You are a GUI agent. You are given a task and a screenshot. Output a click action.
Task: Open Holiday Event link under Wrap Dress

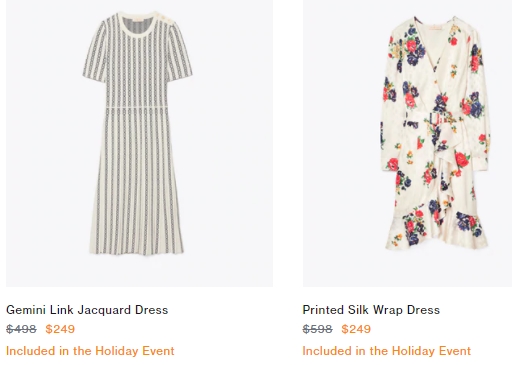[x=387, y=351]
